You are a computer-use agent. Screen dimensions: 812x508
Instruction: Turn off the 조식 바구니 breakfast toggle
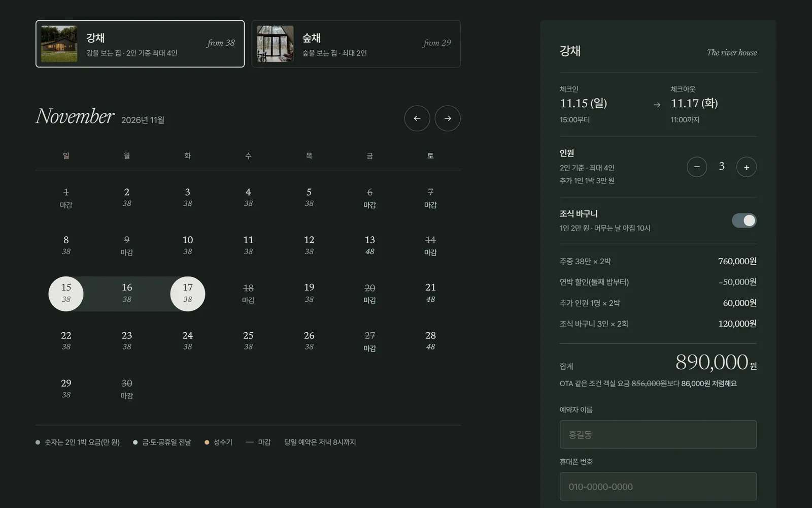click(x=744, y=220)
